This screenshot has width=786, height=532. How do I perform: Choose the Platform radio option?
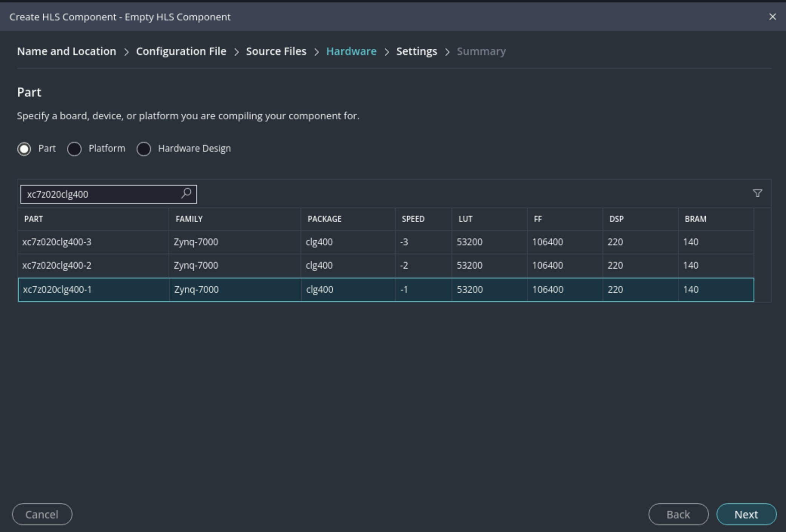[74, 149]
